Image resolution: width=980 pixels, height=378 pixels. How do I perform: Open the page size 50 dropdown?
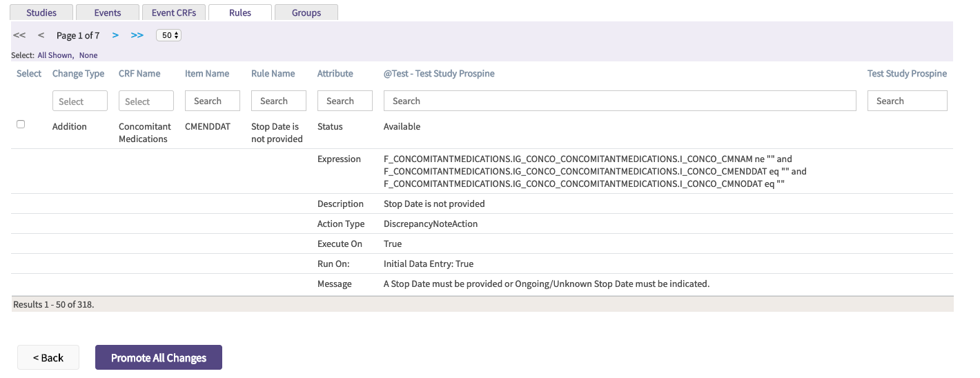(168, 35)
